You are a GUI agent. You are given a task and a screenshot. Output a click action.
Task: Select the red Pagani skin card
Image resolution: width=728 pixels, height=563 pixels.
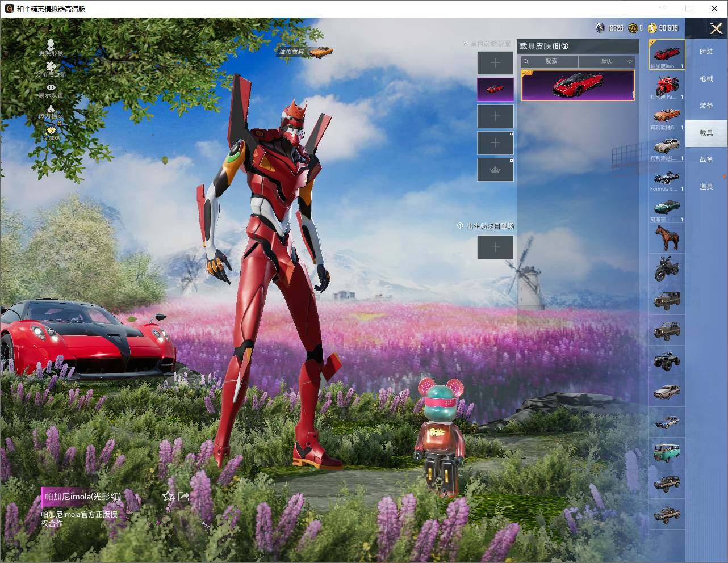578,86
